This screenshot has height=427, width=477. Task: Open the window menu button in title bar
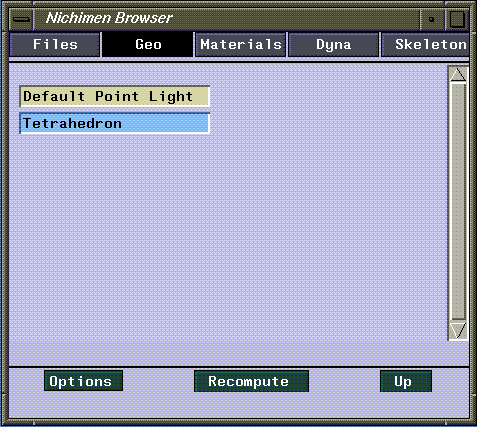pyautogui.click(x=22, y=19)
